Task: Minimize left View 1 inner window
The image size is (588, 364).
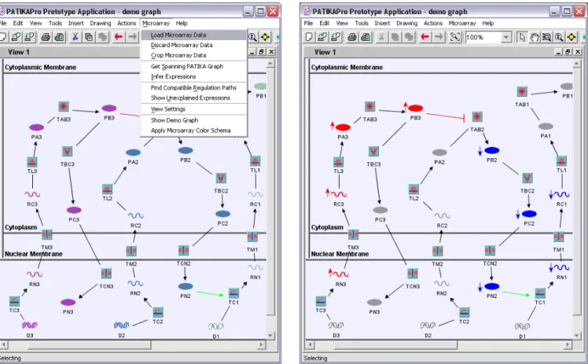Action: click(x=252, y=52)
